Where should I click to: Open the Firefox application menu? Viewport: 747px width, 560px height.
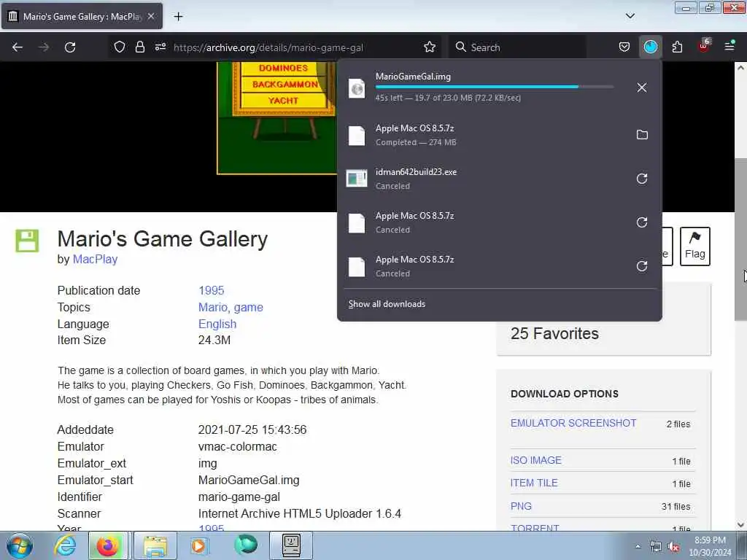[729, 46]
